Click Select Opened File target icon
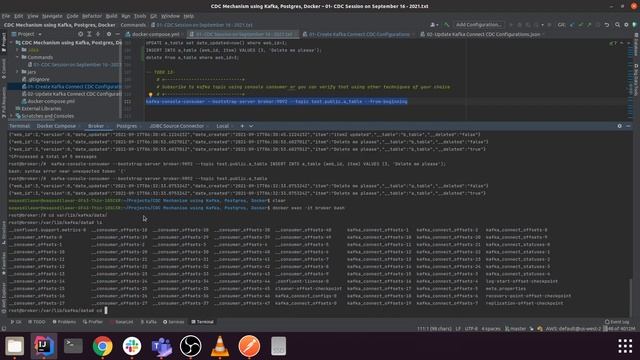The image size is (640, 360). [80, 34]
